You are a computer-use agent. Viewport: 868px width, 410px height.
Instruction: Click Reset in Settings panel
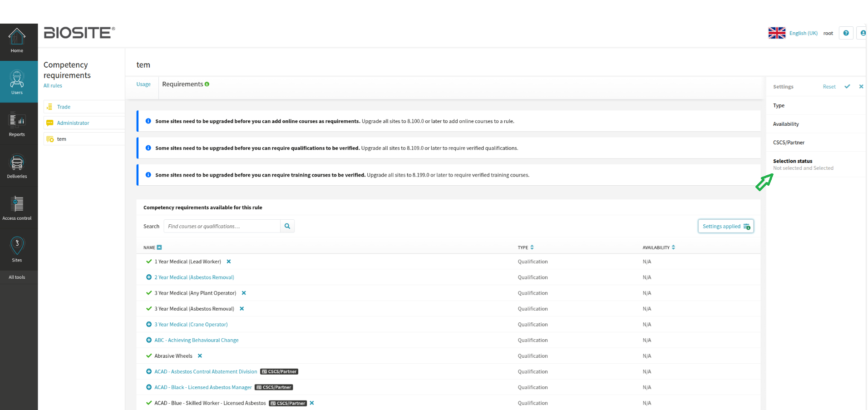pos(829,87)
